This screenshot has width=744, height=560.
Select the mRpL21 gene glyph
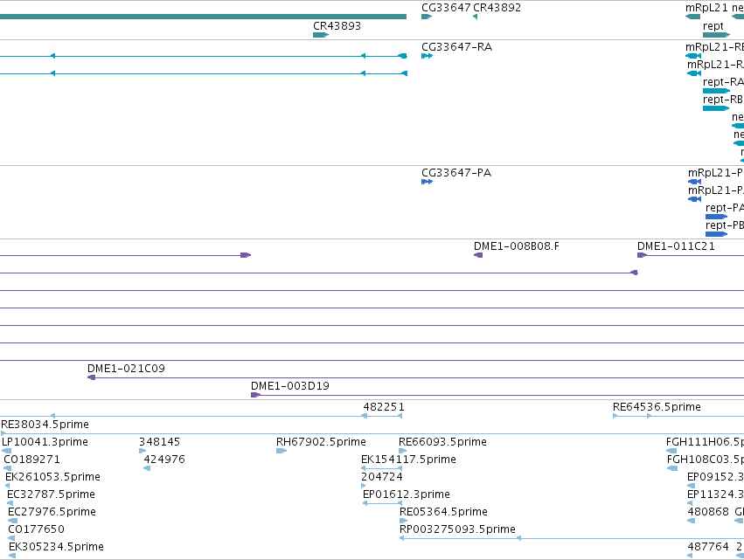[x=692, y=17]
